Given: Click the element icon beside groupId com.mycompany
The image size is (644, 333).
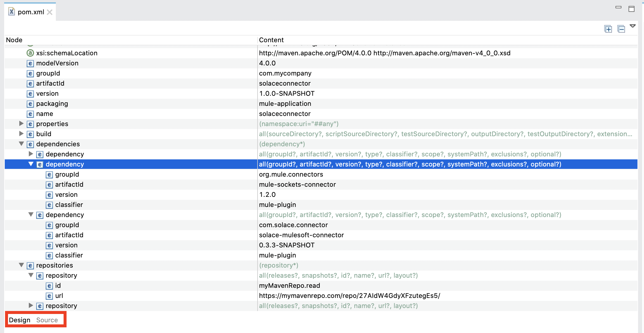Looking at the screenshot, I should coord(30,73).
